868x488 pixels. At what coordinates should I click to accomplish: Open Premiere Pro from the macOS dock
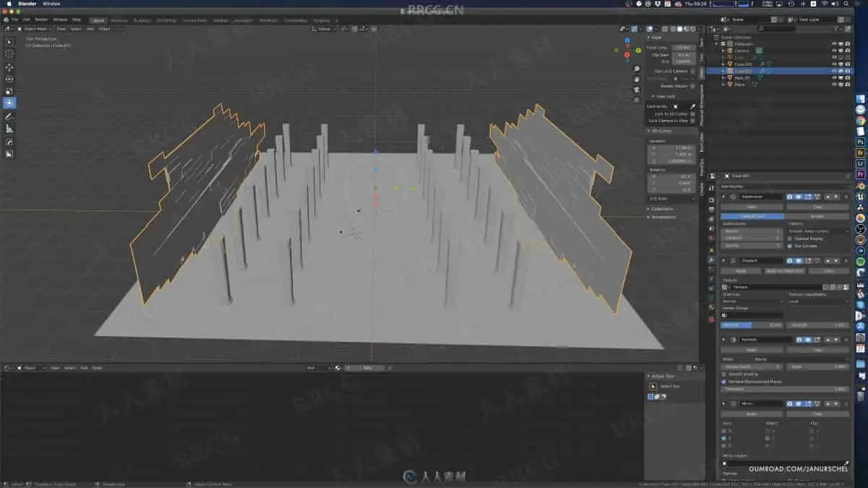click(861, 174)
